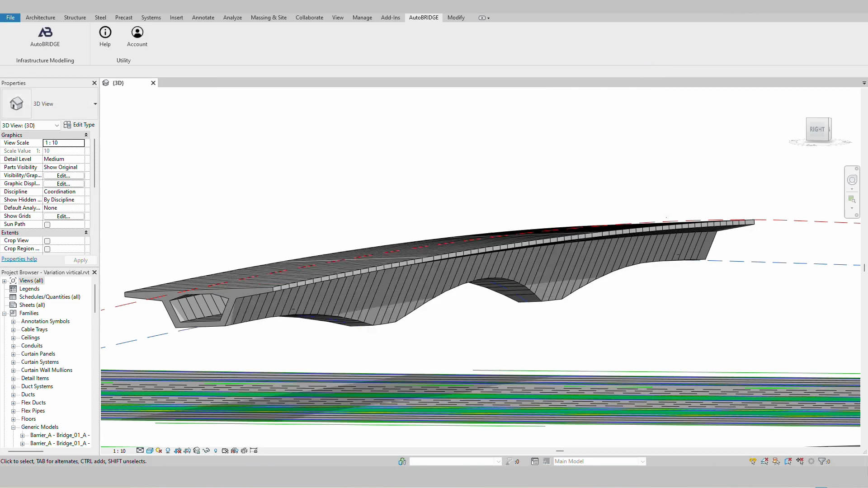Open the 3D View: {3D} instance dropdown
The width and height of the screenshot is (868, 488).
[x=57, y=126]
